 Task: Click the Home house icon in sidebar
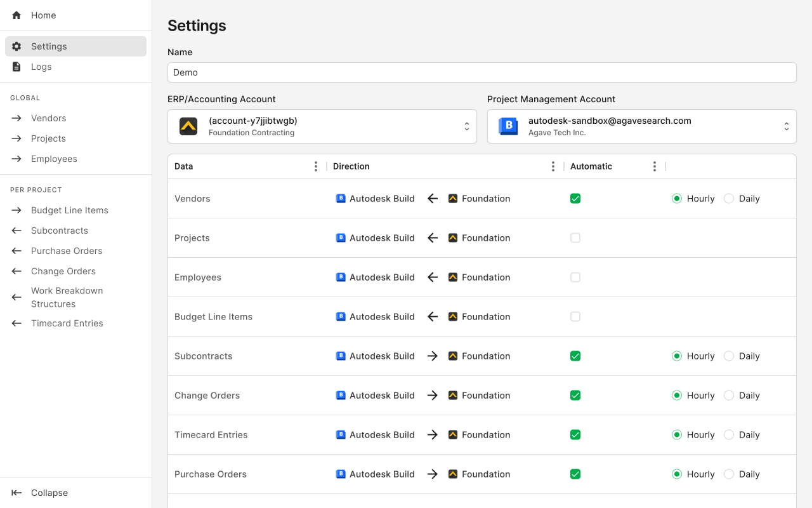[x=16, y=15]
